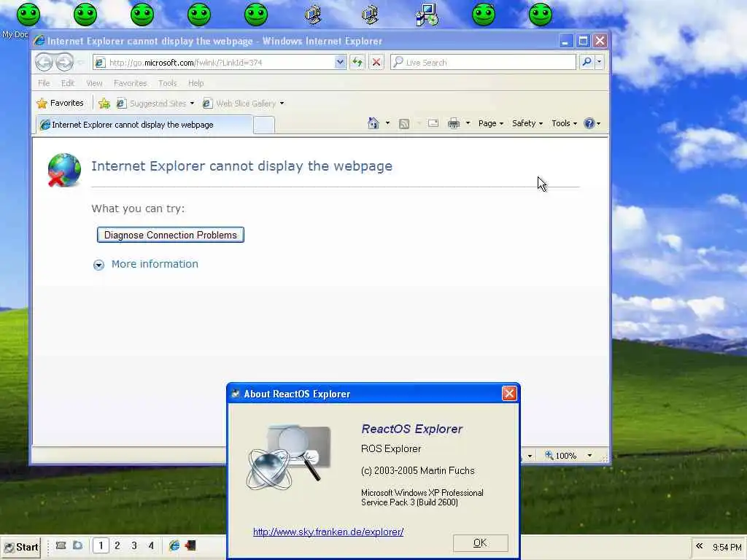Image resolution: width=747 pixels, height=560 pixels.
Task: Click the RSS feeds icon
Action: [x=404, y=124]
